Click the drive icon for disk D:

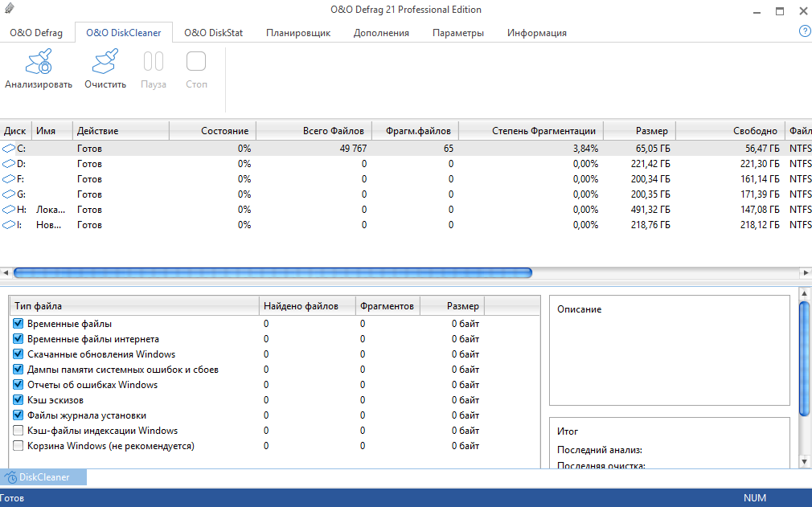pos(9,163)
